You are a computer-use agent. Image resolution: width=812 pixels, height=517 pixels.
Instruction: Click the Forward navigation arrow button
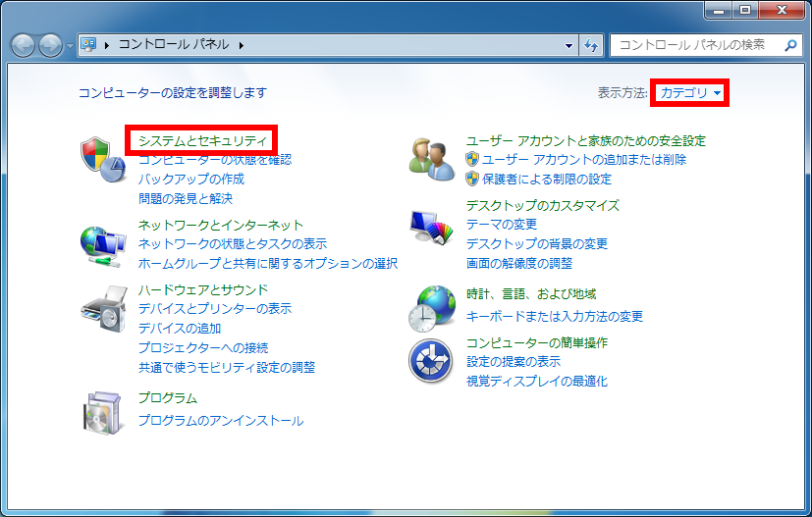[x=51, y=45]
